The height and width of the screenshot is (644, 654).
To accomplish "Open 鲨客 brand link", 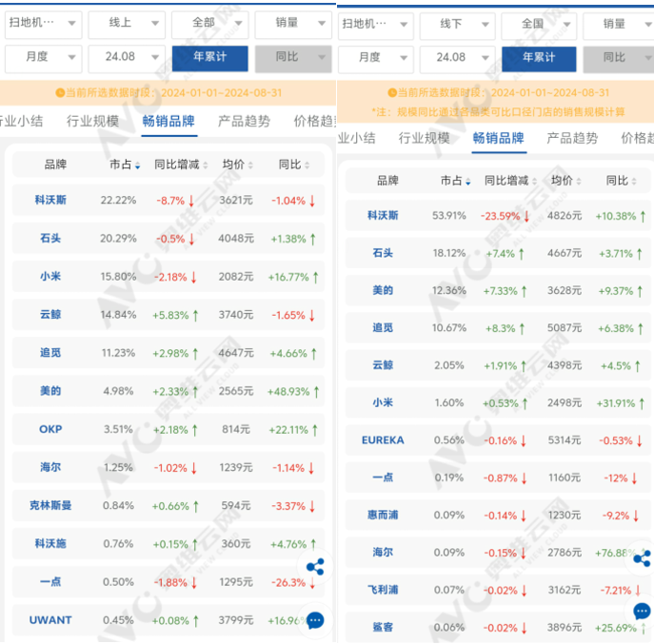I will (383, 627).
